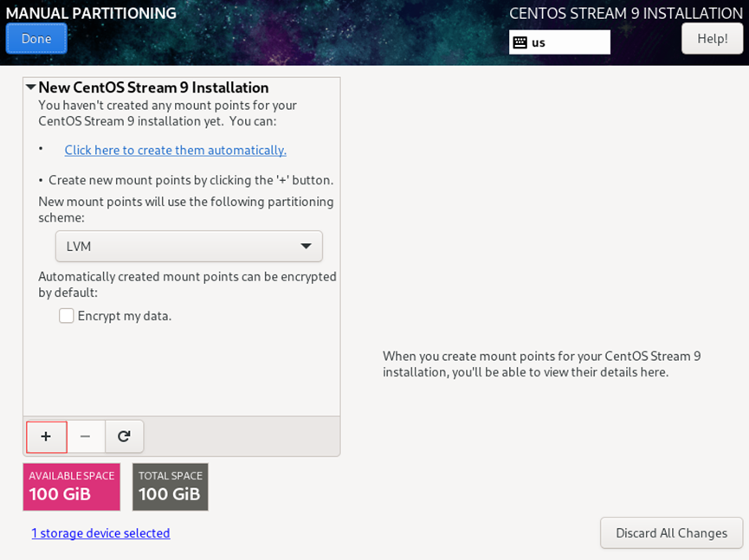Follow "Click here to create them automatically" link
Image resolution: width=749 pixels, height=560 pixels.
tap(175, 150)
